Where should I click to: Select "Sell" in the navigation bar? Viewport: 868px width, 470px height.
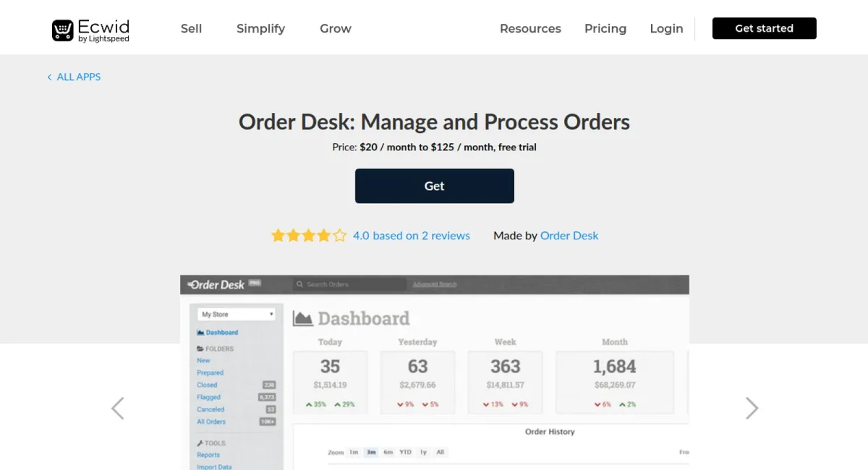191,28
